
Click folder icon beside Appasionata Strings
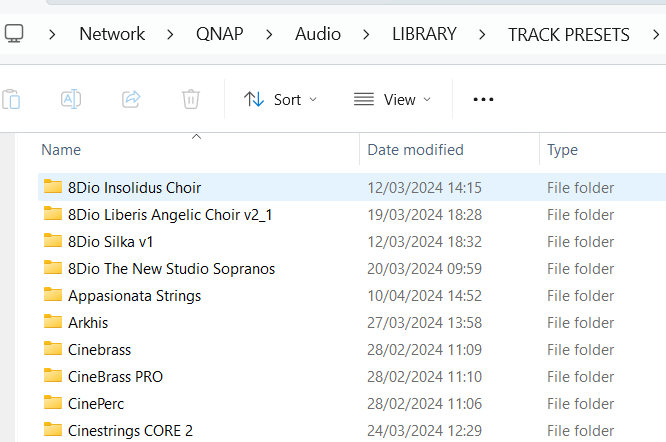pyautogui.click(x=53, y=294)
